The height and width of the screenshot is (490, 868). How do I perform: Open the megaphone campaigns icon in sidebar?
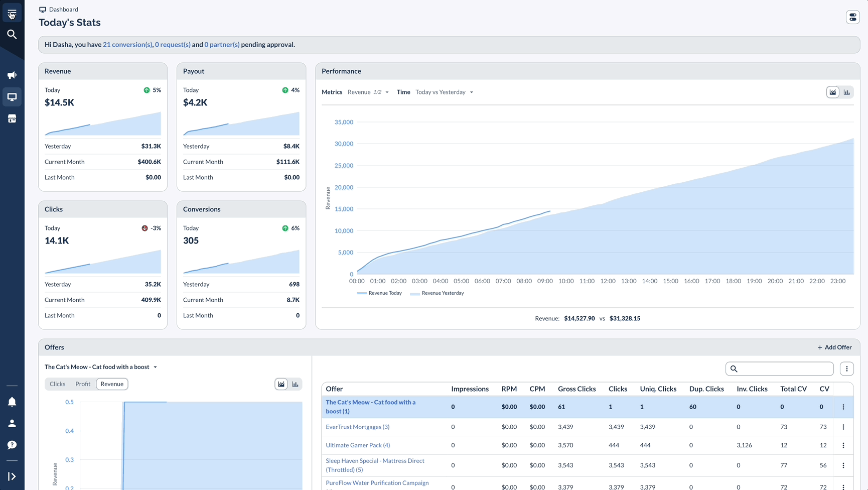[x=12, y=75]
